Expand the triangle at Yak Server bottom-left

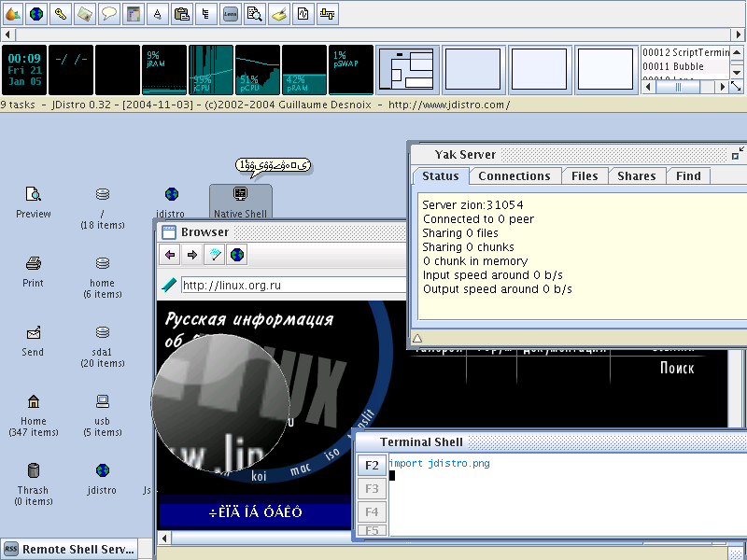417,338
